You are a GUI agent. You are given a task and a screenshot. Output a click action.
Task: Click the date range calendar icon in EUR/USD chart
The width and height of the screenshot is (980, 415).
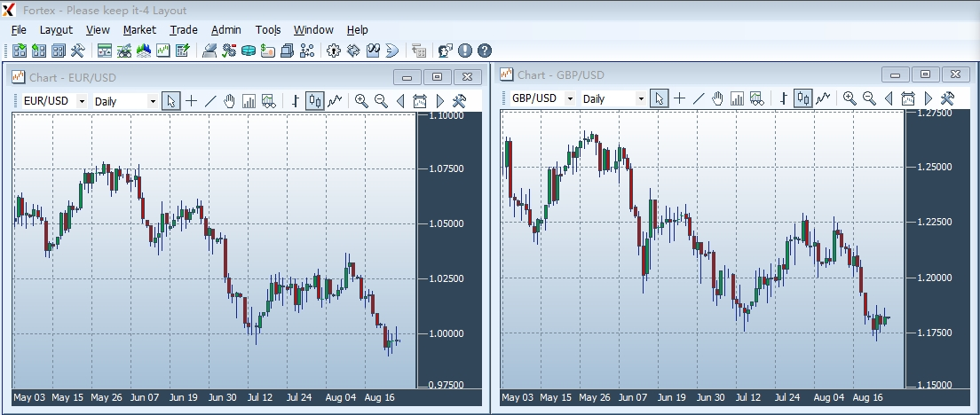[419, 101]
